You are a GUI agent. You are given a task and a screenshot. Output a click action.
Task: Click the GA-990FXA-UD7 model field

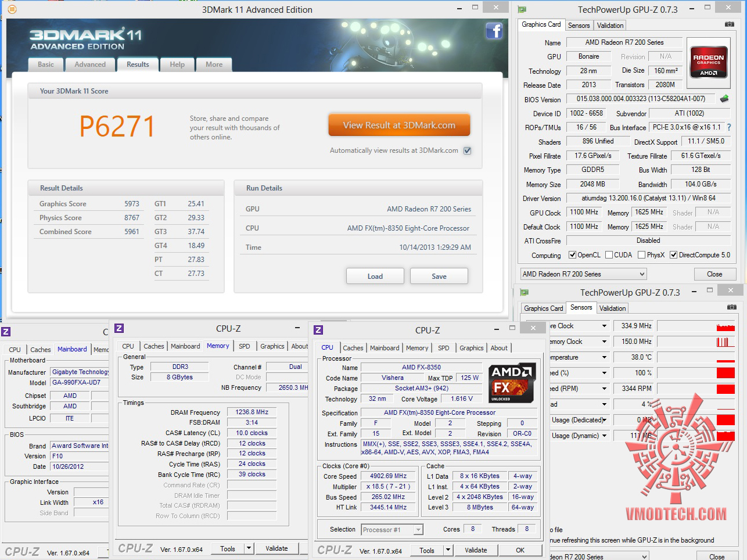pyautogui.click(x=79, y=383)
